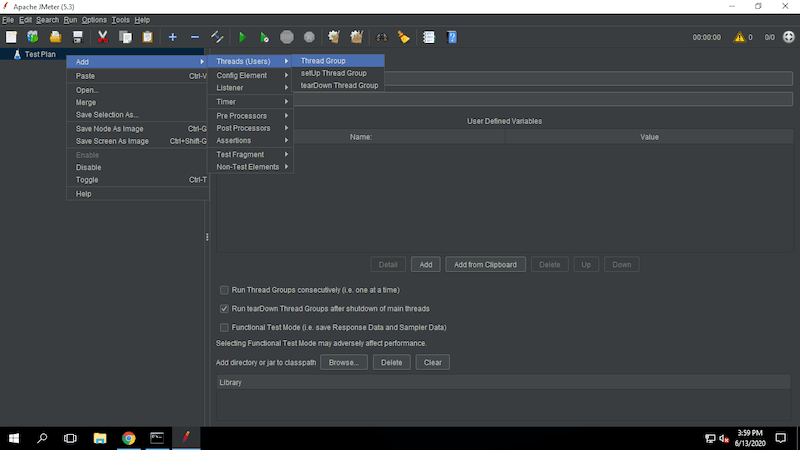
Task: Click the yellow warning log indicator
Action: click(x=739, y=37)
